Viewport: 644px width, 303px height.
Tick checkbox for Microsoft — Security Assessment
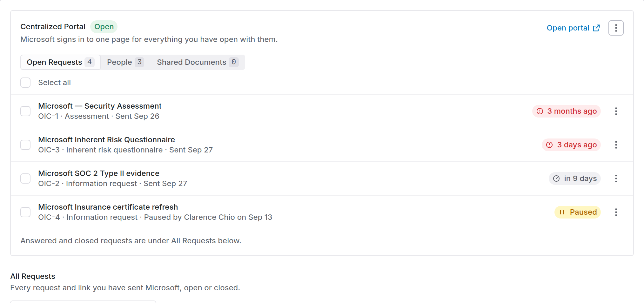pyautogui.click(x=25, y=111)
